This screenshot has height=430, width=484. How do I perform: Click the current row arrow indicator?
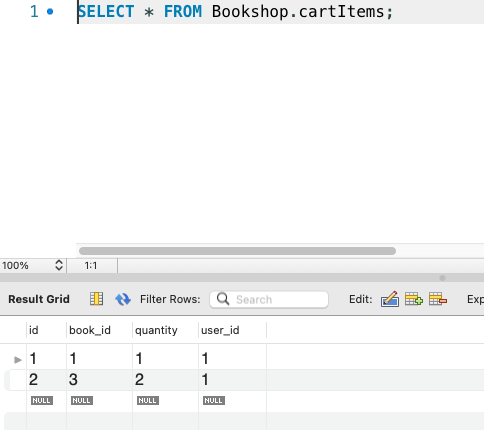(18, 360)
